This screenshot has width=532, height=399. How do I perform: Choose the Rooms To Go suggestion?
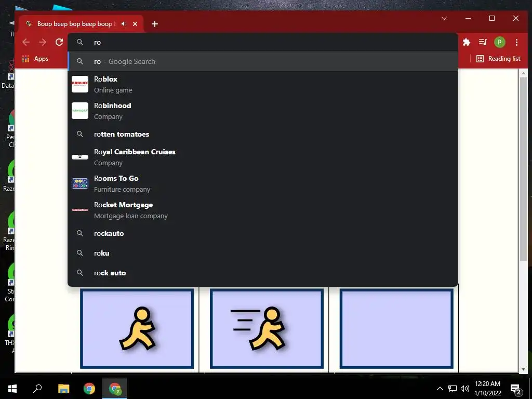pos(263,183)
